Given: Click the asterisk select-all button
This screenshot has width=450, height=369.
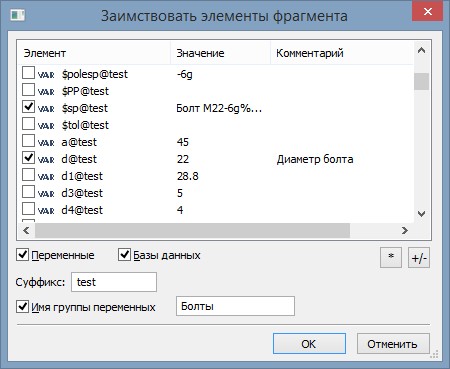Looking at the screenshot, I should 391,258.
